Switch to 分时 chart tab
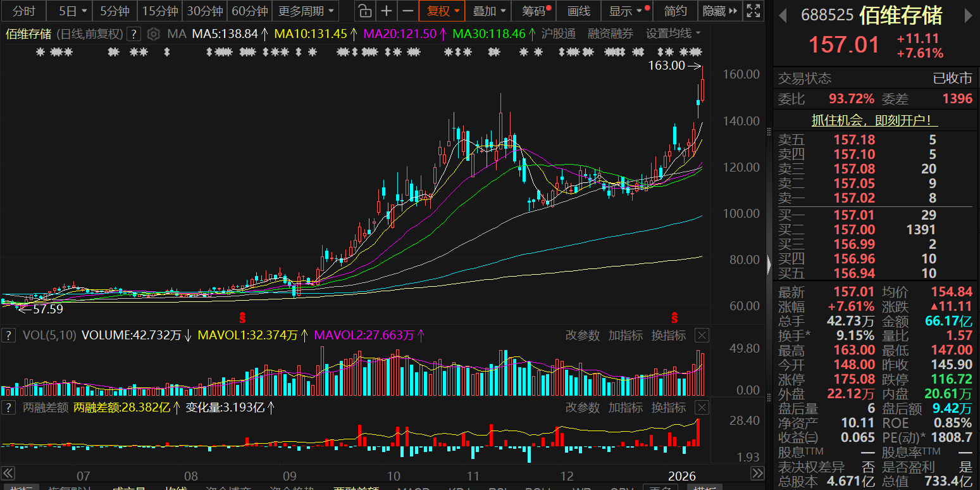 click(x=24, y=11)
